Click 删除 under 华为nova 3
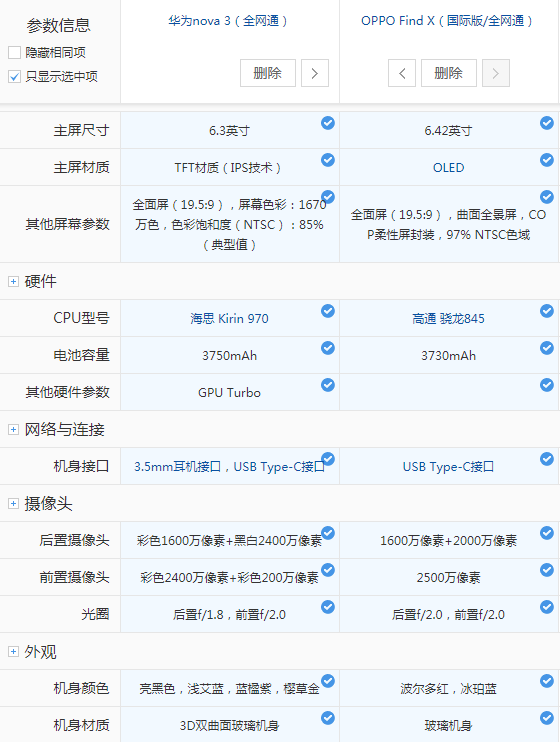560x742 pixels. tap(268, 73)
